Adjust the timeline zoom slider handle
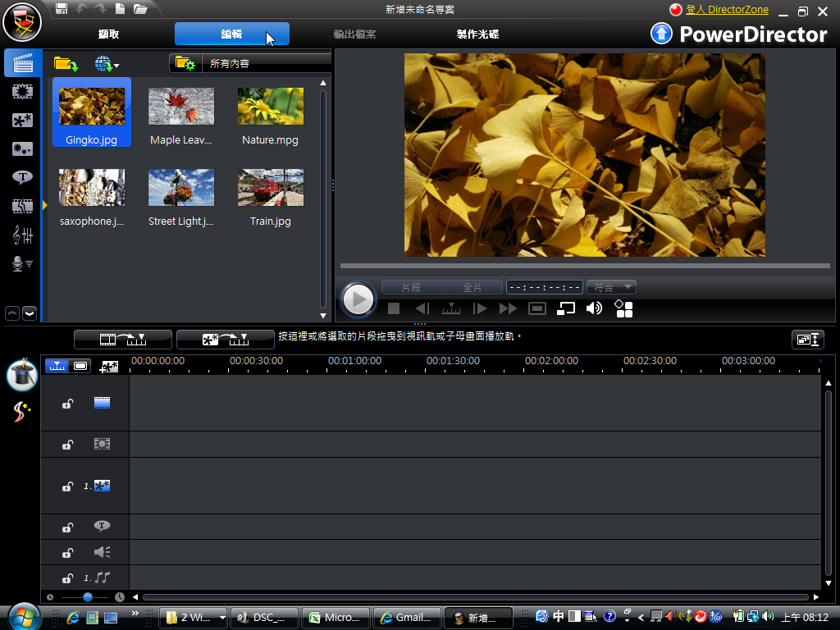The height and width of the screenshot is (630, 840). [x=87, y=597]
